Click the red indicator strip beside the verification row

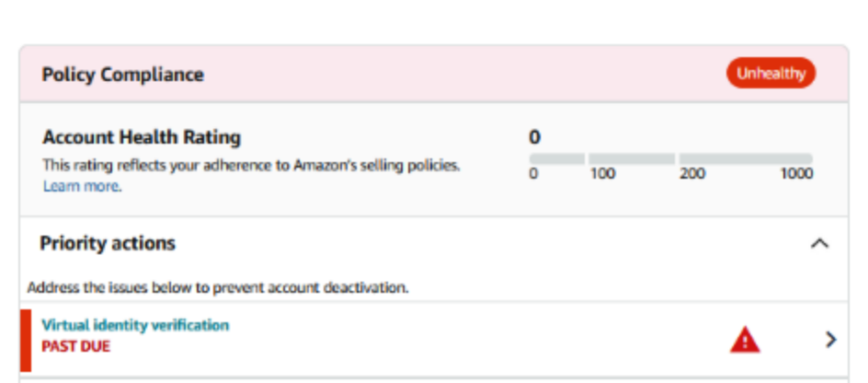click(26, 341)
